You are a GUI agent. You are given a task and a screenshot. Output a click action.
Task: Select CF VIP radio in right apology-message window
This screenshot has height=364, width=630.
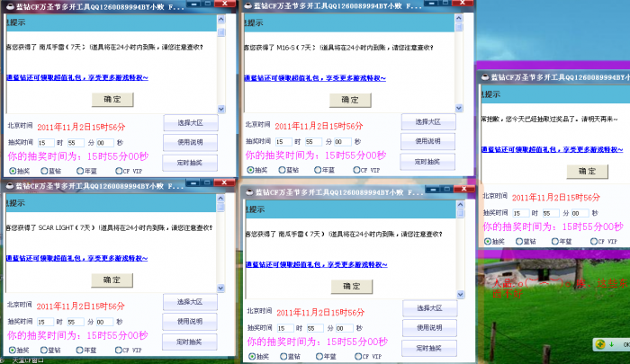(593, 241)
